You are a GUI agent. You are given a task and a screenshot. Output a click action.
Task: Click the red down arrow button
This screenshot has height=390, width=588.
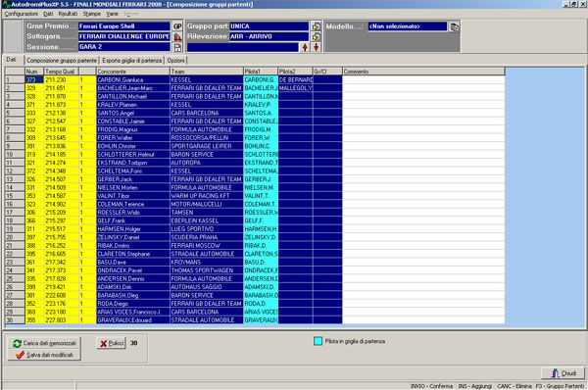[317, 47]
